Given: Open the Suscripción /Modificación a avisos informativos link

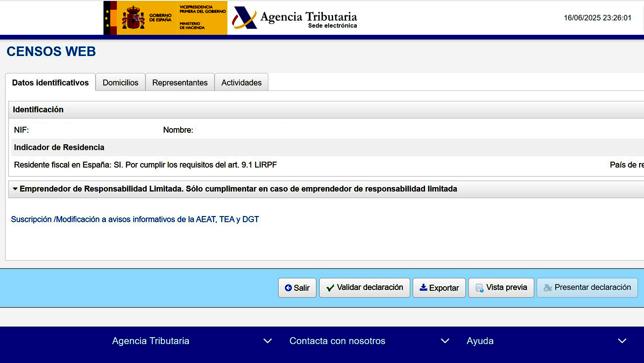Looking at the screenshot, I should (135, 219).
